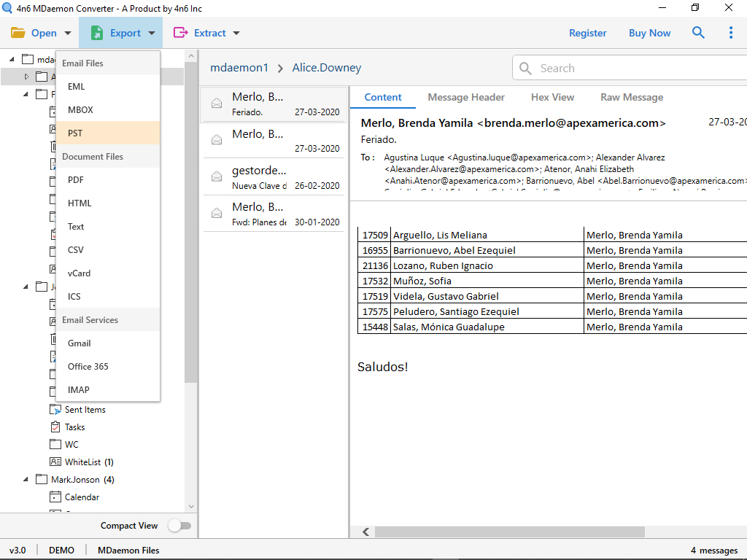Choose PDF document export
The image size is (747, 560).
[108, 179]
